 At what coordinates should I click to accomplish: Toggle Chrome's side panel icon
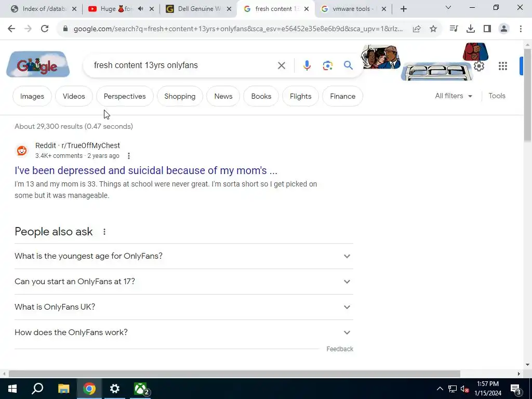pos(487,29)
